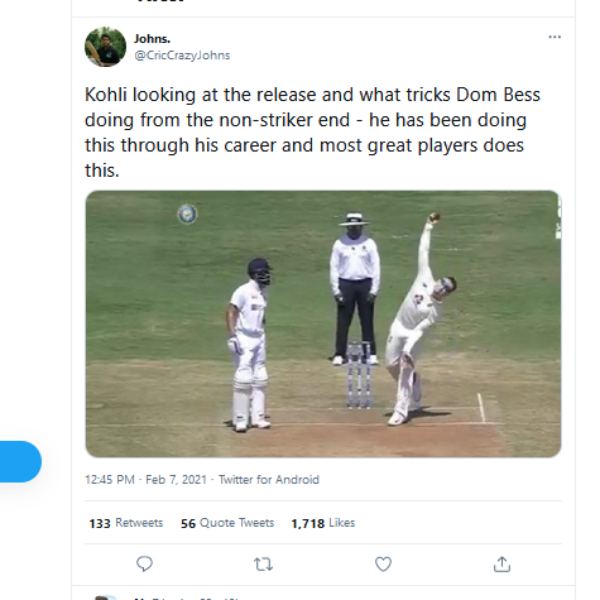Image resolution: width=600 pixels, height=600 pixels.
Task: Click the @CricCrazyJohns handle
Action: [182, 56]
